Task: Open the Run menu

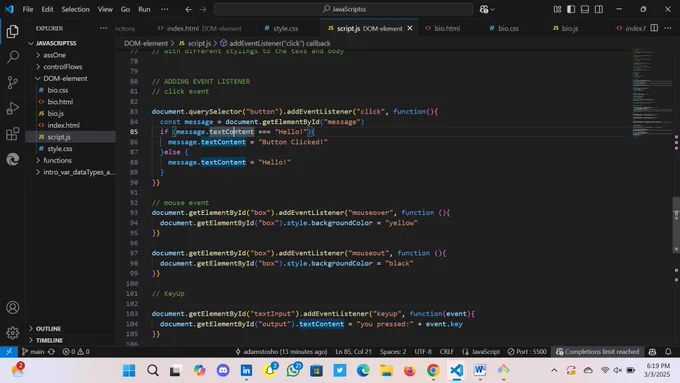Action: point(144,9)
